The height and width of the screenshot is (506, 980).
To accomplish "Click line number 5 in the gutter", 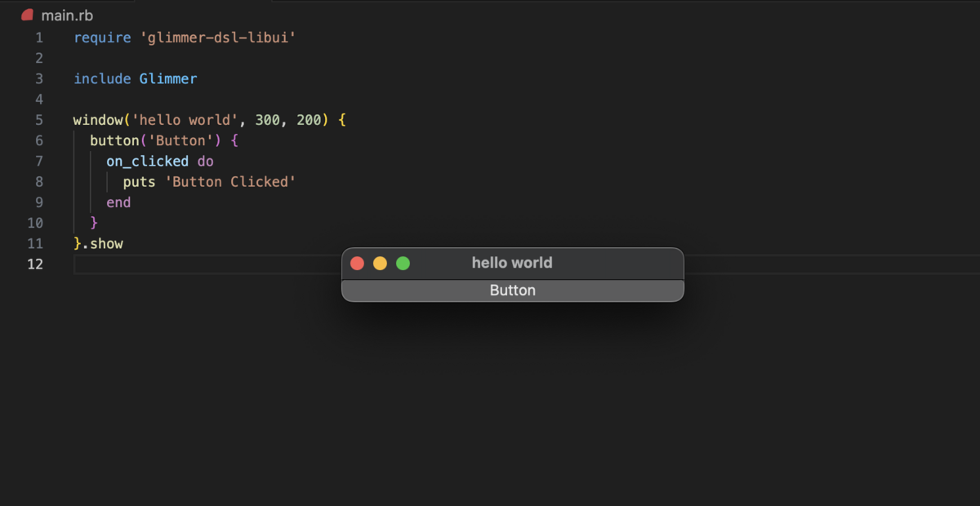I will [x=38, y=119].
